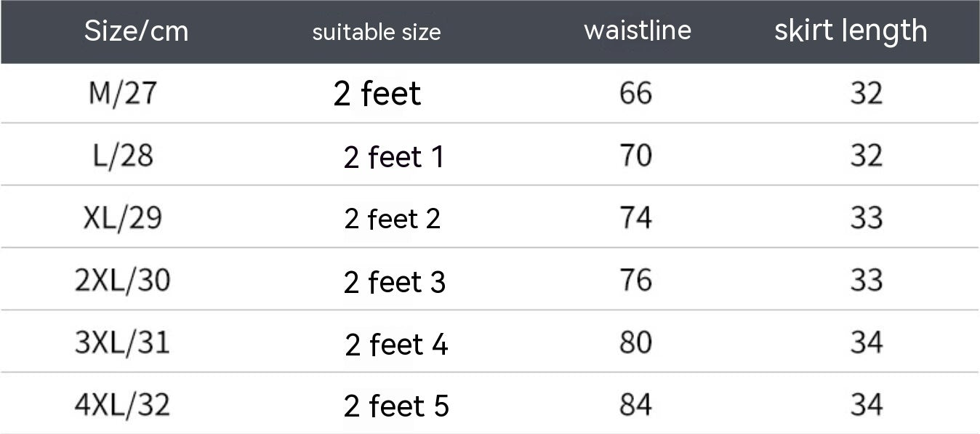This screenshot has width=980, height=434.
Task: Select the suitable size column header
Action: (x=376, y=32)
